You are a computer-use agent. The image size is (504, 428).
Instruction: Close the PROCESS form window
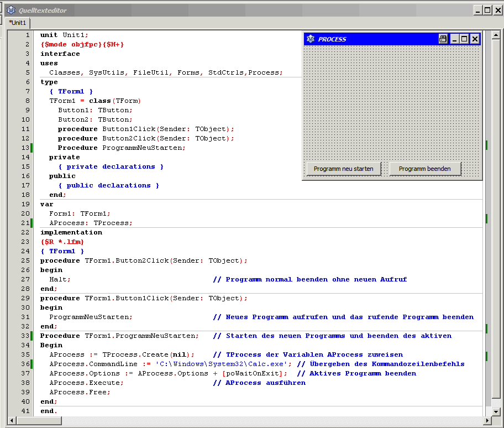pos(475,39)
